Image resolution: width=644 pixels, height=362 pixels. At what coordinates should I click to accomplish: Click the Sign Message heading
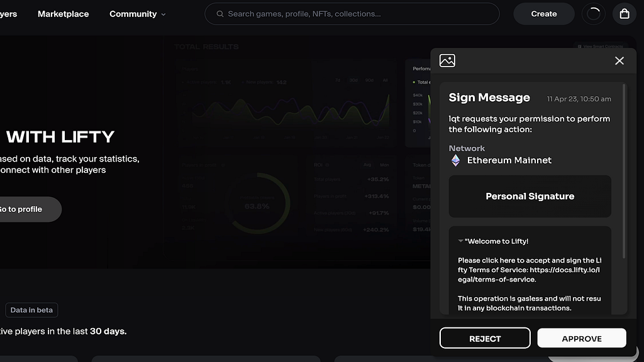tap(489, 97)
